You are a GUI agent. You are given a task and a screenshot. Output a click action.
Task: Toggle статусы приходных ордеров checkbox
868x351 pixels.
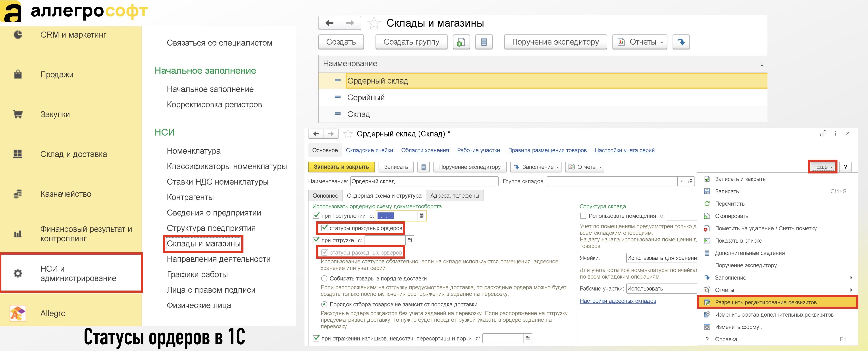[324, 228]
